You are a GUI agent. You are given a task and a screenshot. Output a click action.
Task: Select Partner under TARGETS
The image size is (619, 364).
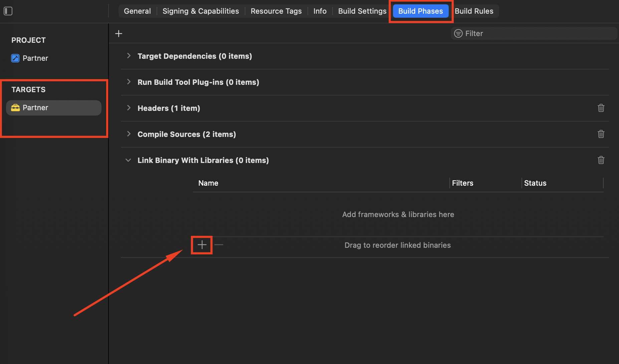coord(54,108)
